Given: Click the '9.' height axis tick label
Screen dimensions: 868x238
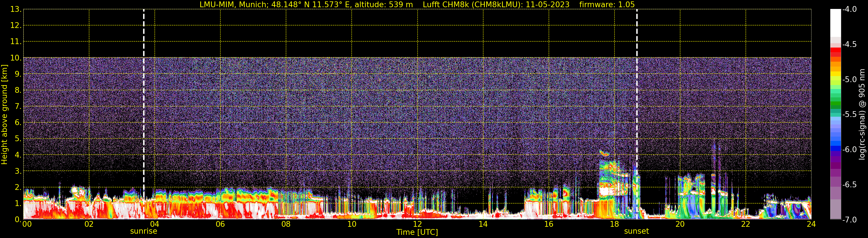Looking at the screenshot, I should [x=18, y=74].
